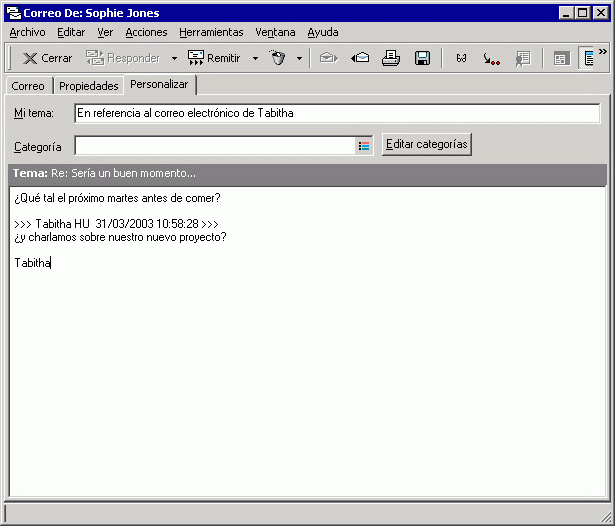Open the Herramientas menu
The width and height of the screenshot is (615, 526).
point(211,32)
